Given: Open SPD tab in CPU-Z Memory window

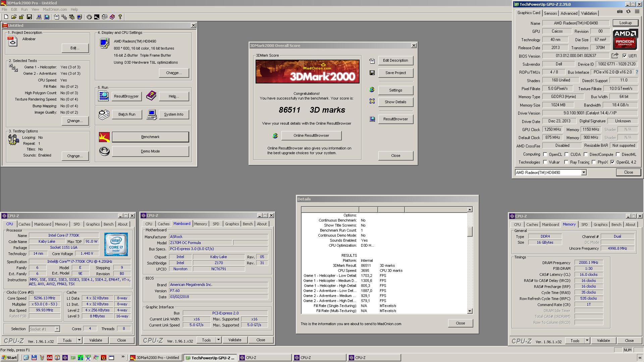Looking at the screenshot, I should pos(585,225).
